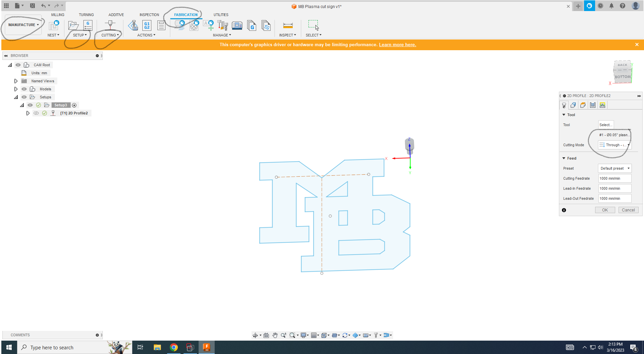Open the Tool Library in Manage panel

222,25
